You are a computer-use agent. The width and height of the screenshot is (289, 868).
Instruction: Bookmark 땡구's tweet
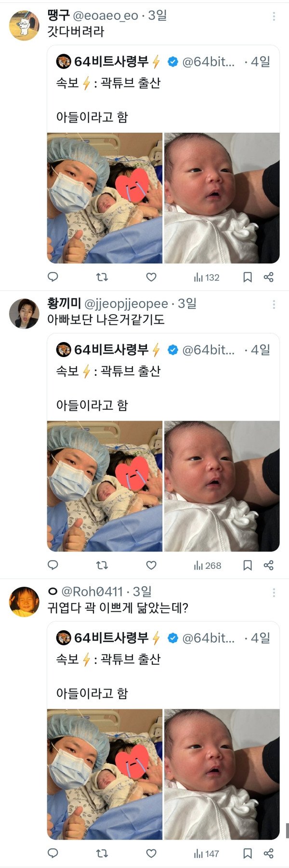tap(248, 277)
